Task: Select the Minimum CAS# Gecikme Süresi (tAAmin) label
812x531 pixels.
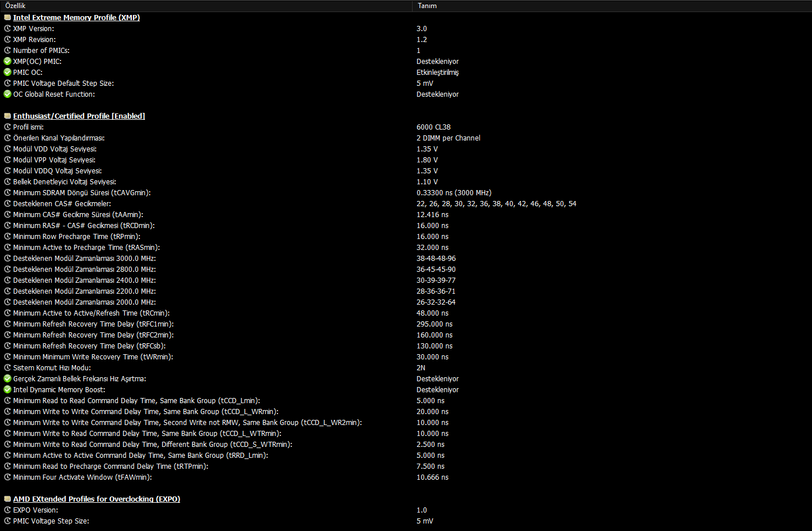Action: click(78, 215)
